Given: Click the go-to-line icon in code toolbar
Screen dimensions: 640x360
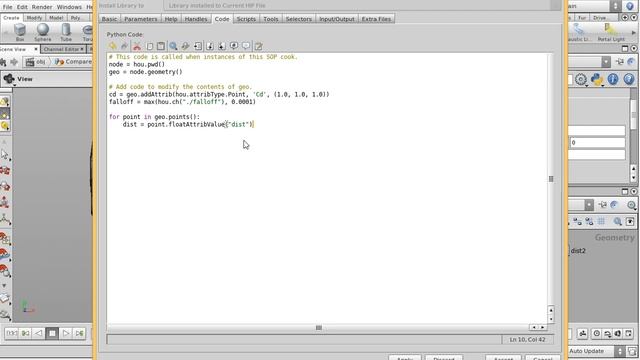Looking at the screenshot, I should 198,46.
